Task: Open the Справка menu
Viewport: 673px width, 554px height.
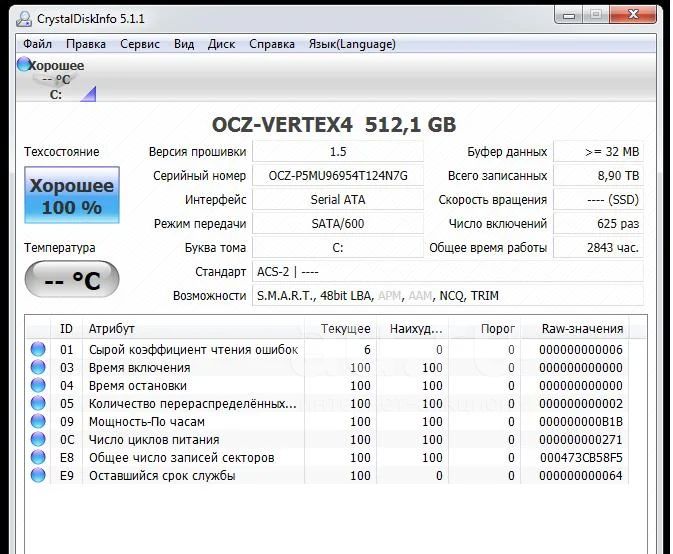Action: (x=272, y=44)
